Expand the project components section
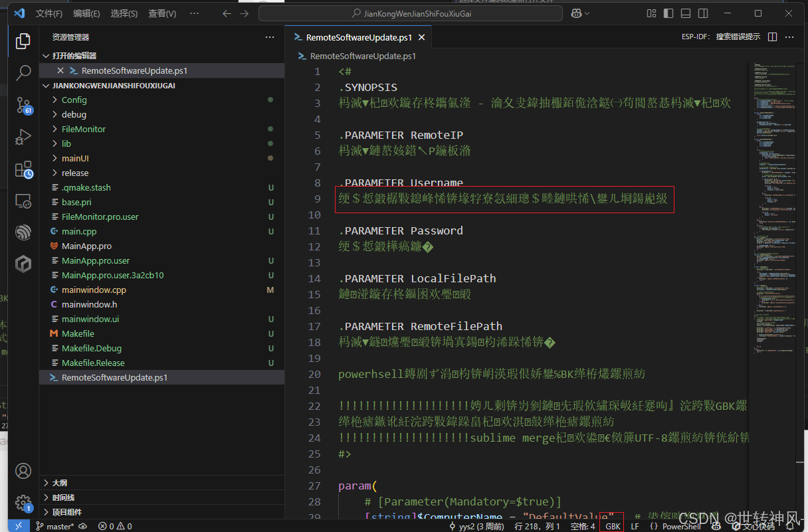The height and width of the screenshot is (532, 808). click(161, 512)
